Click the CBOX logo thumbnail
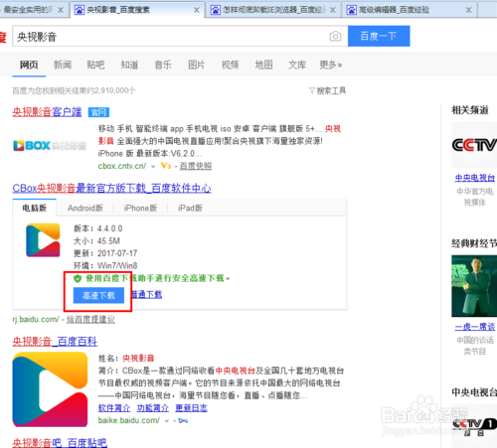497x448 pixels. point(50,145)
